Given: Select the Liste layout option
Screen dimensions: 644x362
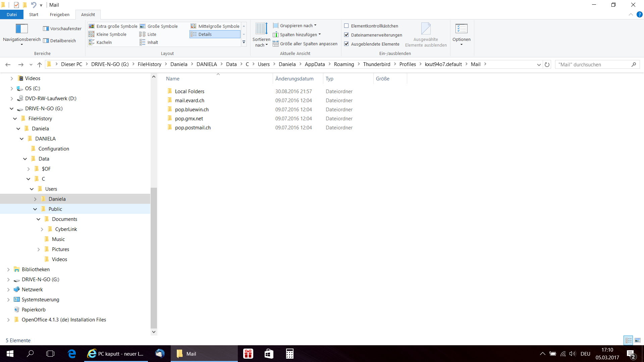Looking at the screenshot, I should [x=152, y=34].
